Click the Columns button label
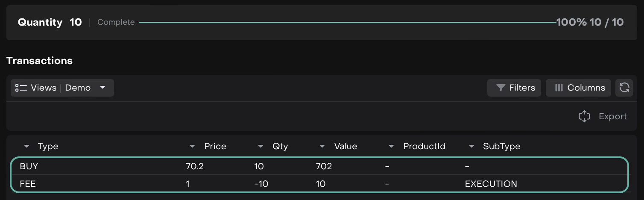This screenshot has height=200, width=644. point(586,88)
